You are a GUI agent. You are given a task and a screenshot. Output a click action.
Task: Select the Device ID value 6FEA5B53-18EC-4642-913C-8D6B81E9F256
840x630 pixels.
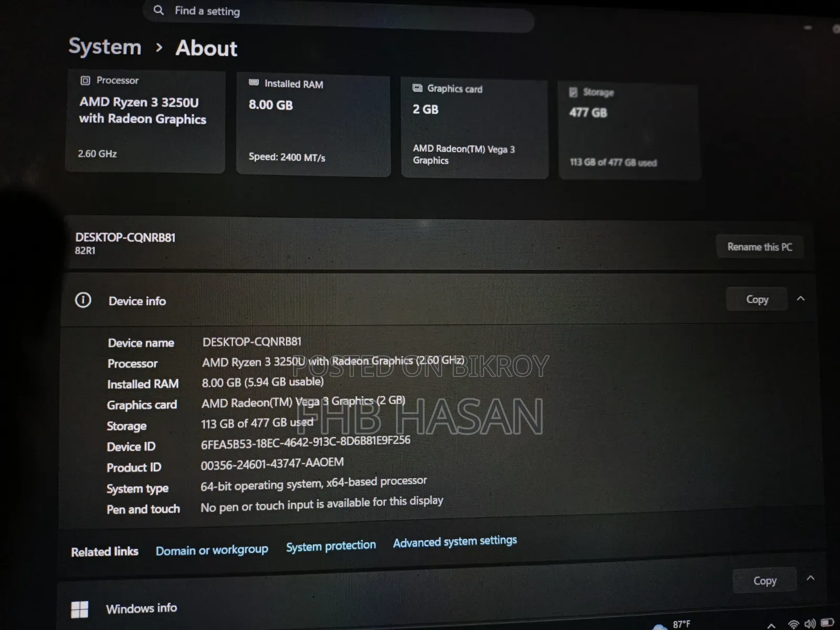click(x=306, y=442)
